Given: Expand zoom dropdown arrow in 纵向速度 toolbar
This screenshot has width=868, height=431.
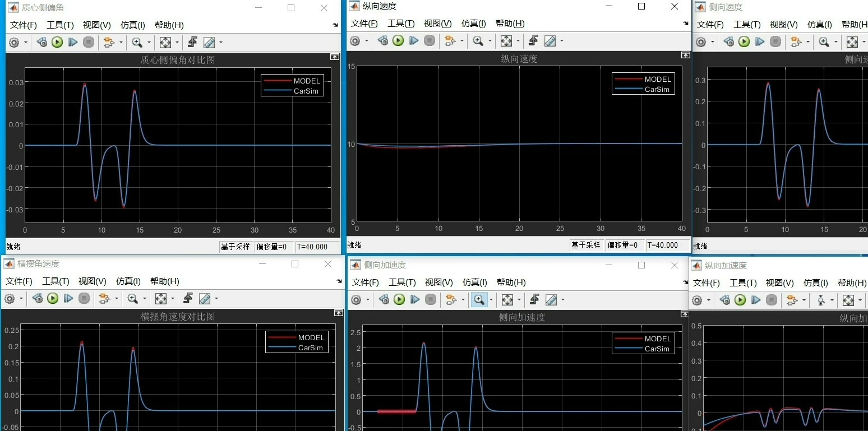Looking at the screenshot, I should [x=490, y=41].
